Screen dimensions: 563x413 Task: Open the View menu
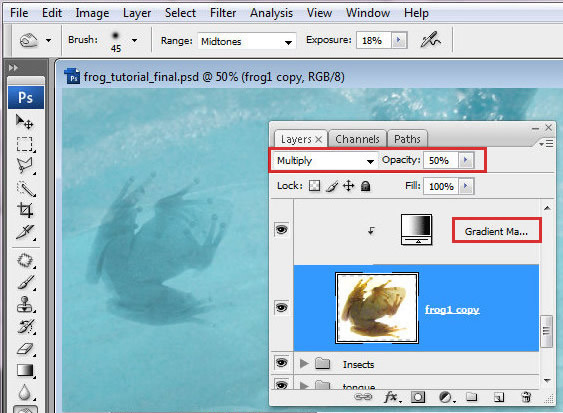[x=319, y=13]
